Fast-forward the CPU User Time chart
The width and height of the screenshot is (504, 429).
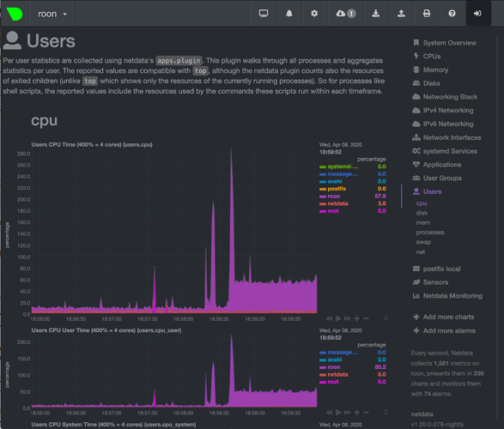click(x=348, y=413)
